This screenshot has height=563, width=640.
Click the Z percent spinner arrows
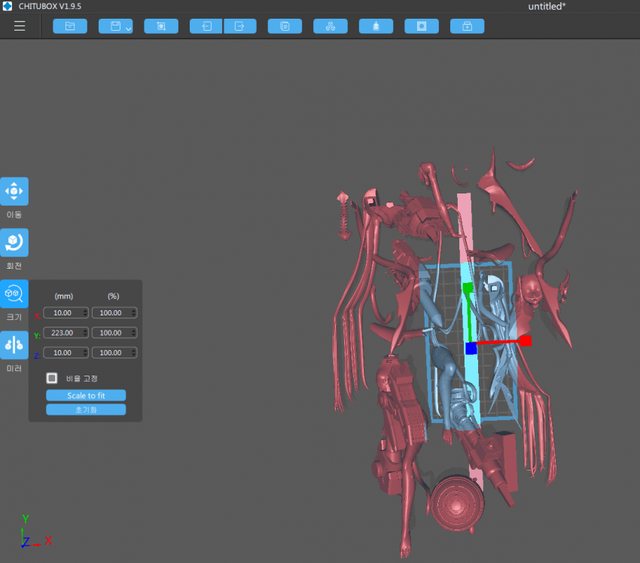click(x=133, y=353)
